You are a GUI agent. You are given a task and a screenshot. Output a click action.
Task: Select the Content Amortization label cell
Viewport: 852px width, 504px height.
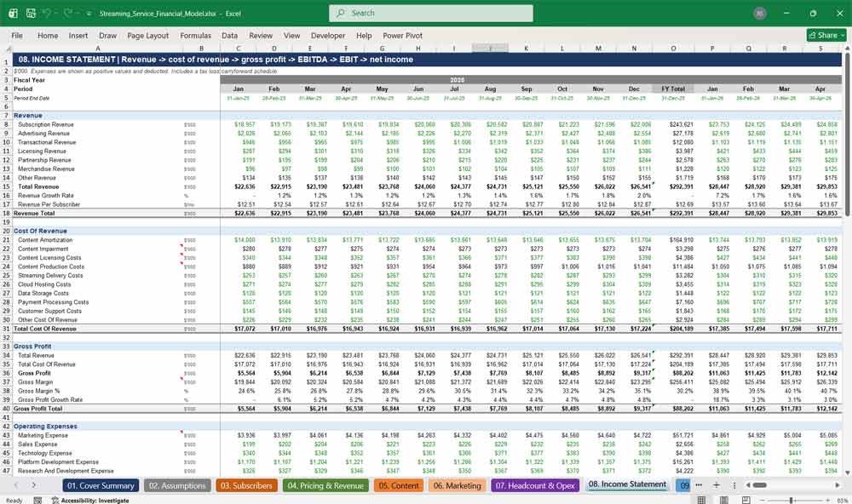[45, 239]
